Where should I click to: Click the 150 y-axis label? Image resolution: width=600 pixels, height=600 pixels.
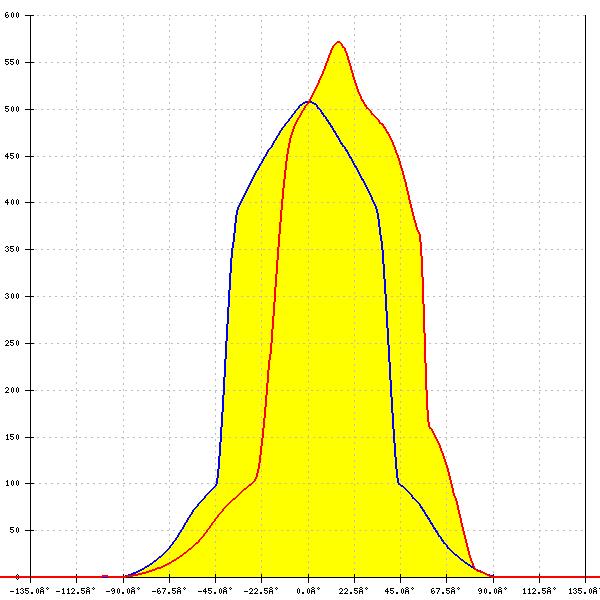click(12, 437)
